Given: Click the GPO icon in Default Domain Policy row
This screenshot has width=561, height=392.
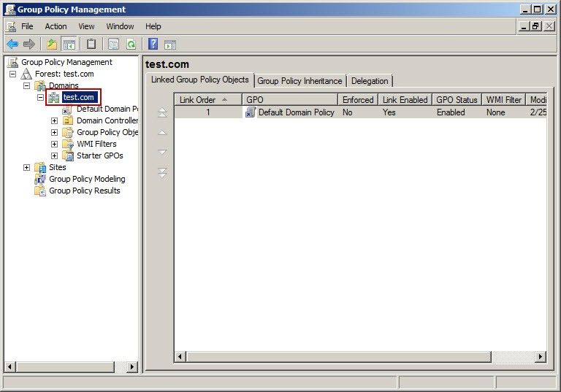Looking at the screenshot, I should point(251,112).
